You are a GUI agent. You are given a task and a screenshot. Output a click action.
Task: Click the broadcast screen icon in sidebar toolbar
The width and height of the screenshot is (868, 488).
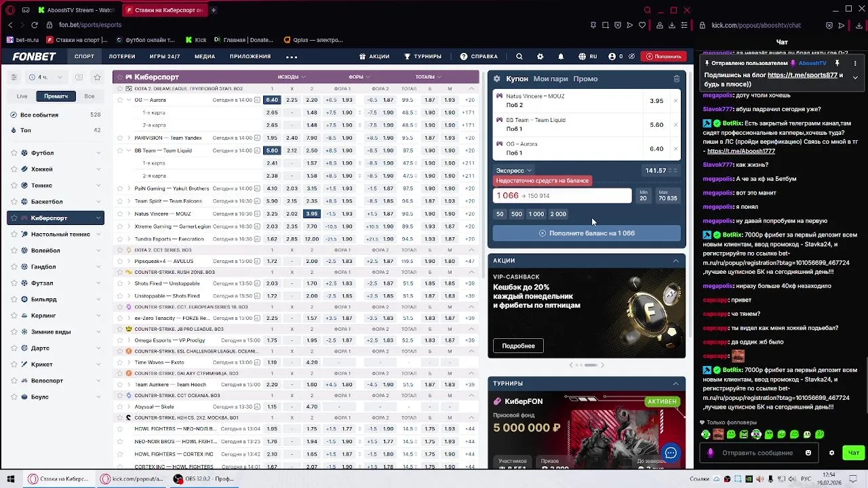point(79,77)
